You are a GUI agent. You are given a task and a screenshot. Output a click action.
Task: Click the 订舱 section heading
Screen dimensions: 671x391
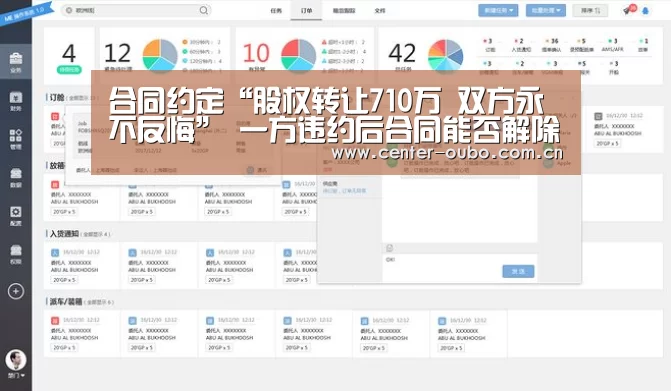coord(57,98)
